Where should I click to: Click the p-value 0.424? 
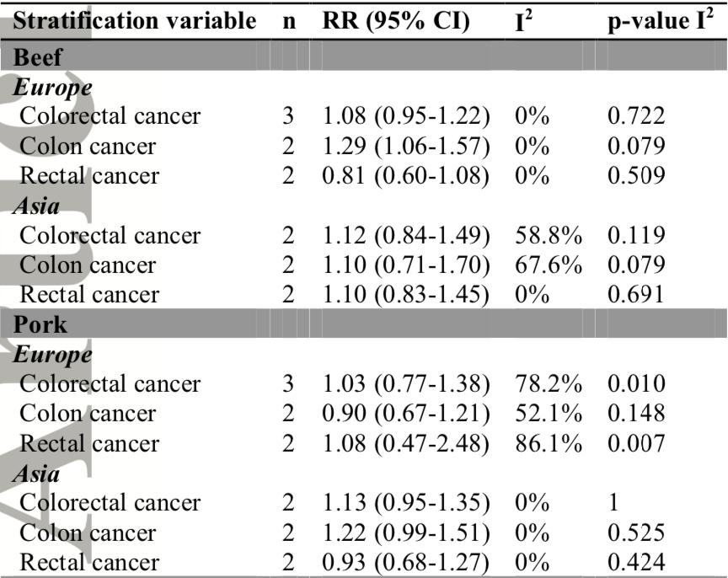634,563
